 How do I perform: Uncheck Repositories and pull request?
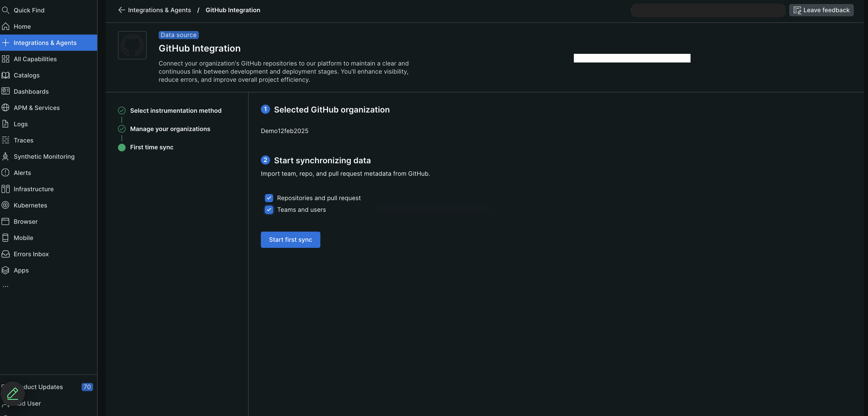coord(268,198)
